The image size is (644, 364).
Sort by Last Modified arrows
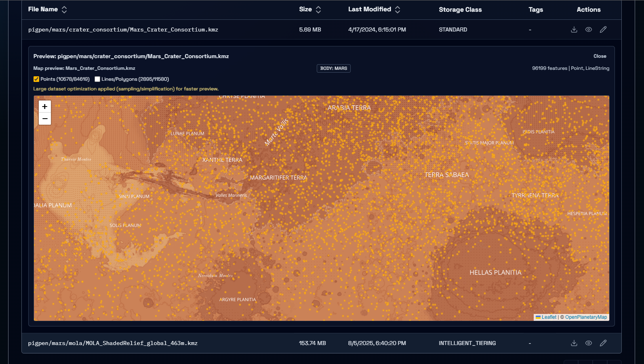pos(398,10)
